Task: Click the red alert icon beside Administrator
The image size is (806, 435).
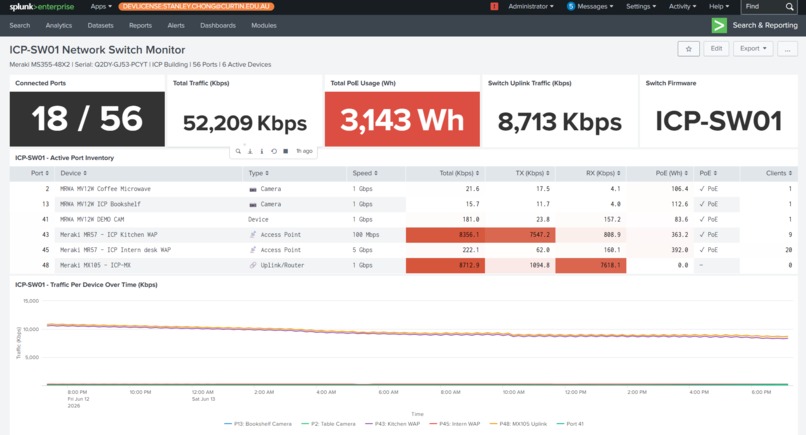Action: click(x=494, y=6)
